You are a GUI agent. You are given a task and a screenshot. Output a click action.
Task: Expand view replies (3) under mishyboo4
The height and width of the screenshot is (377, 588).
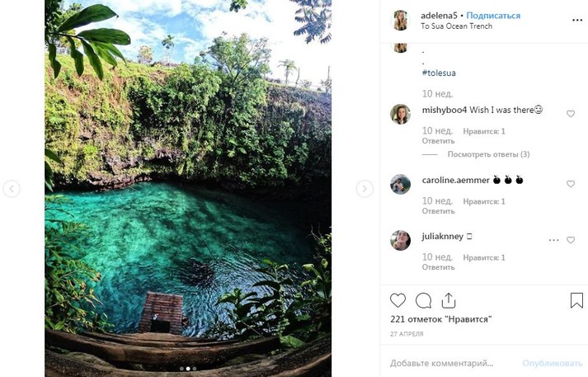tap(488, 154)
